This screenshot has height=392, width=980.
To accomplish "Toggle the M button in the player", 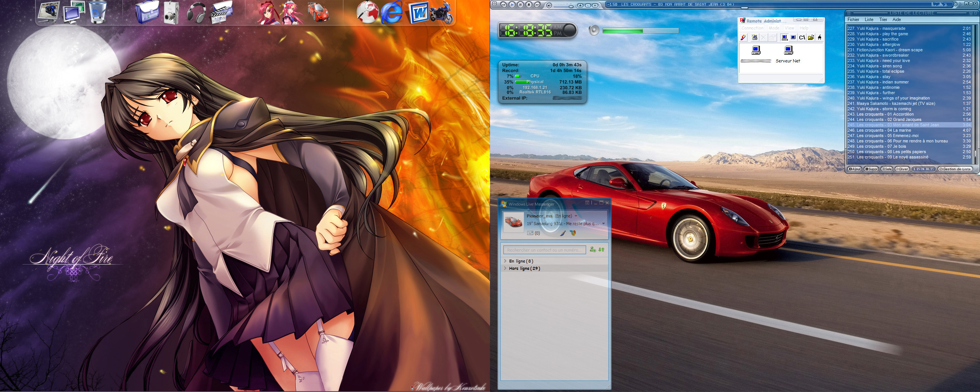I will coord(595,5).
